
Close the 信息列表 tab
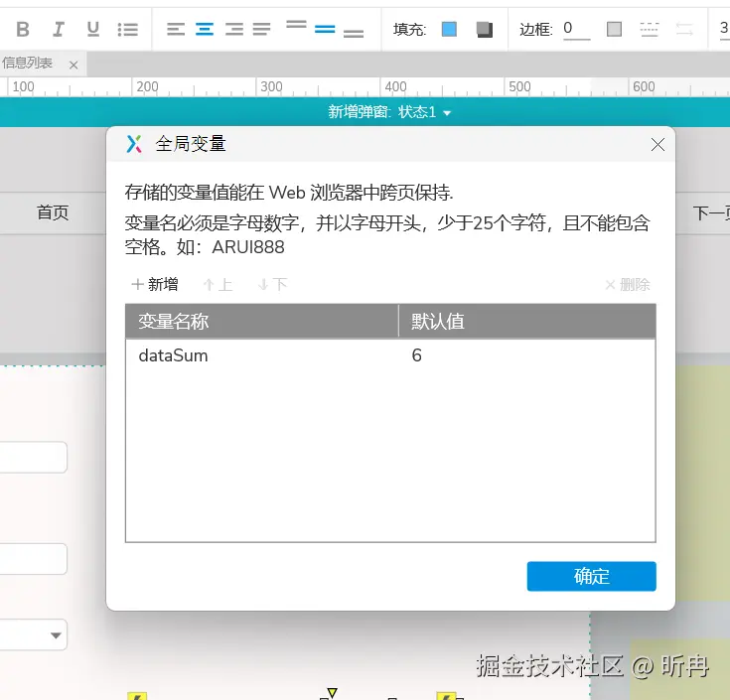(73, 66)
